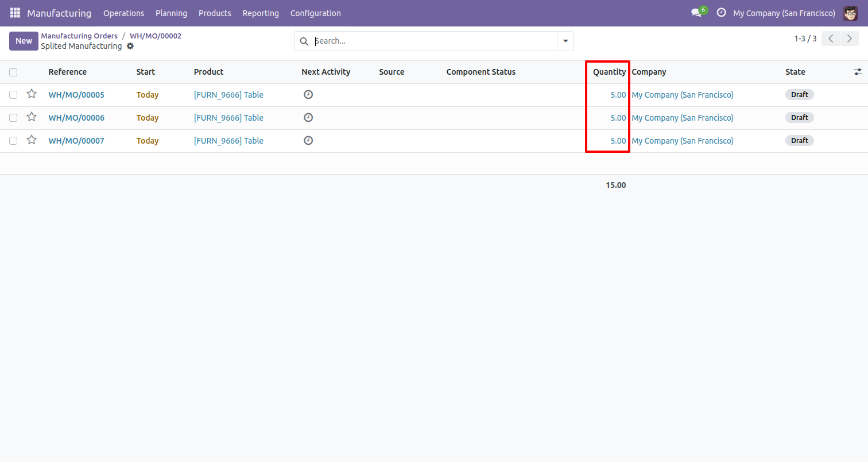
Task: Sort by Next Activity column header
Action: click(325, 72)
